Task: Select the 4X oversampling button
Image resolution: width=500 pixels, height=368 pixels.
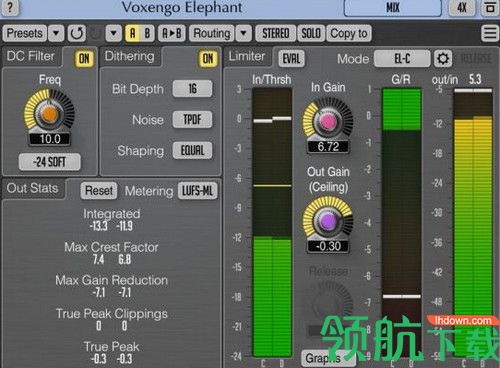Action: coord(462,7)
